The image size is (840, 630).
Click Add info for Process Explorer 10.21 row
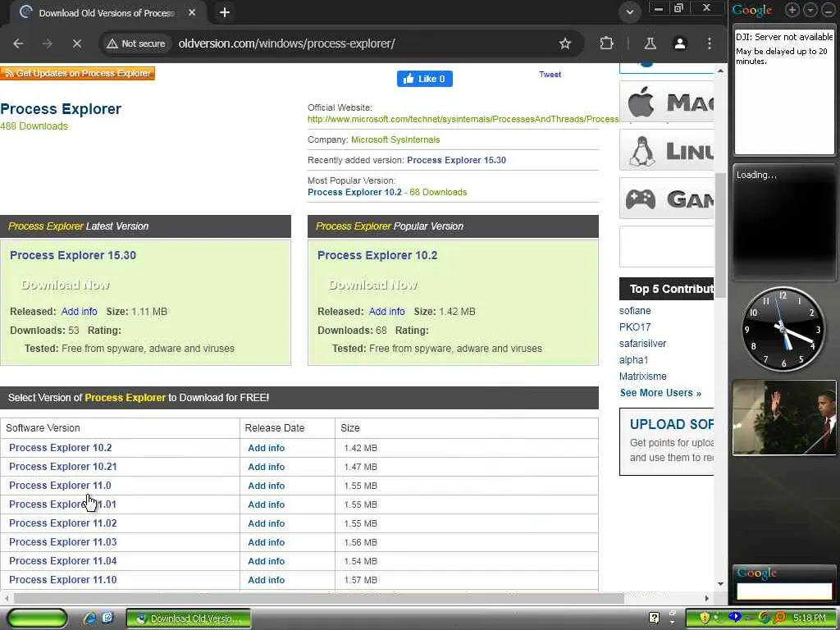click(x=267, y=467)
